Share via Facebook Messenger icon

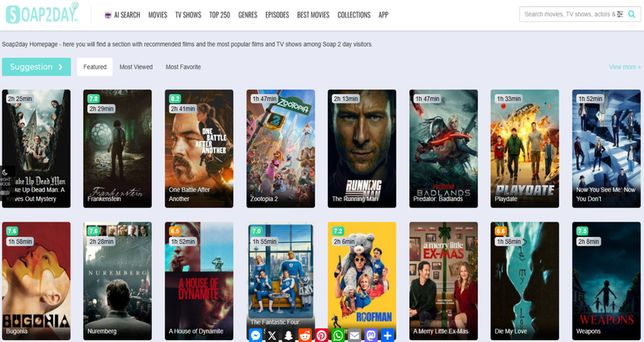[256, 335]
